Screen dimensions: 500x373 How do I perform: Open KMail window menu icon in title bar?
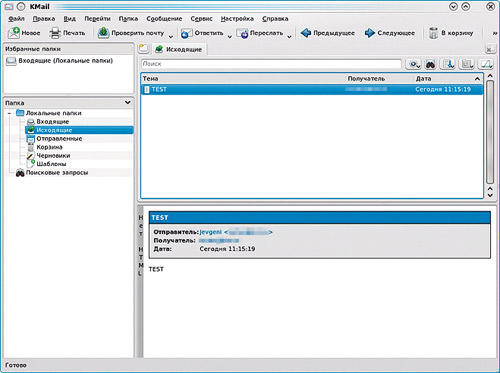click(x=9, y=6)
